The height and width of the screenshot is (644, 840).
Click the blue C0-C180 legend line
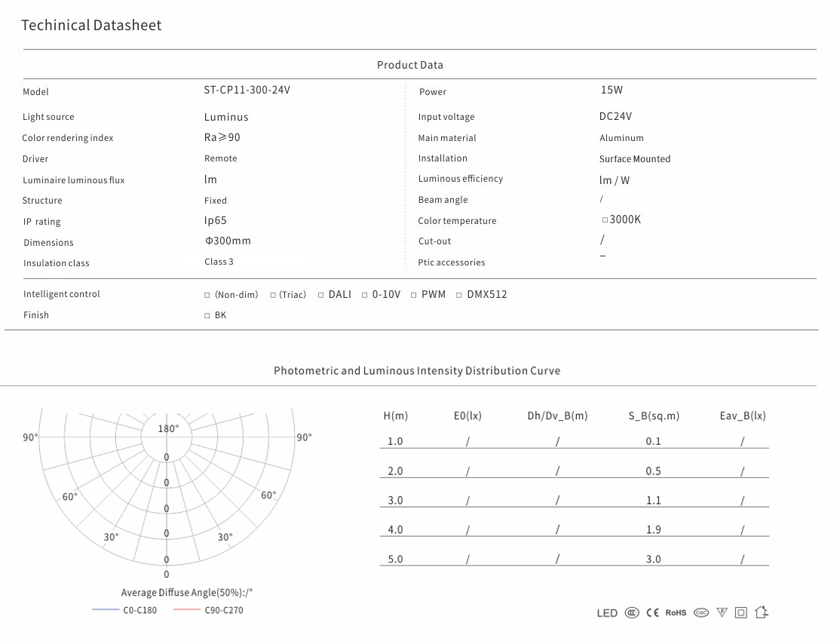(105, 609)
